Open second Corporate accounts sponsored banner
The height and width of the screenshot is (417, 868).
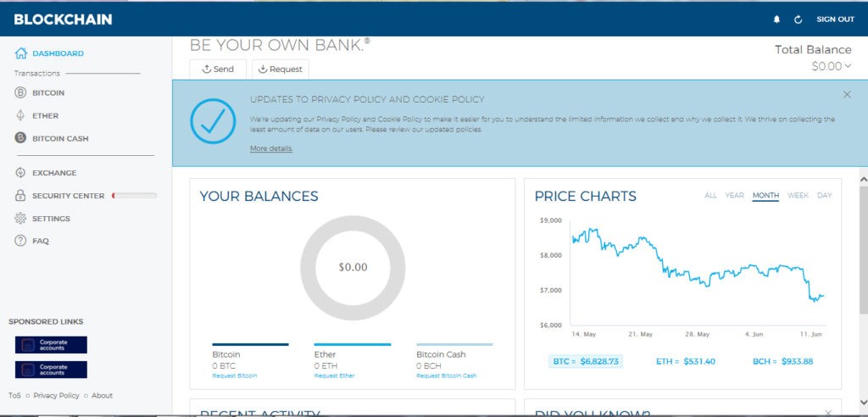51,370
